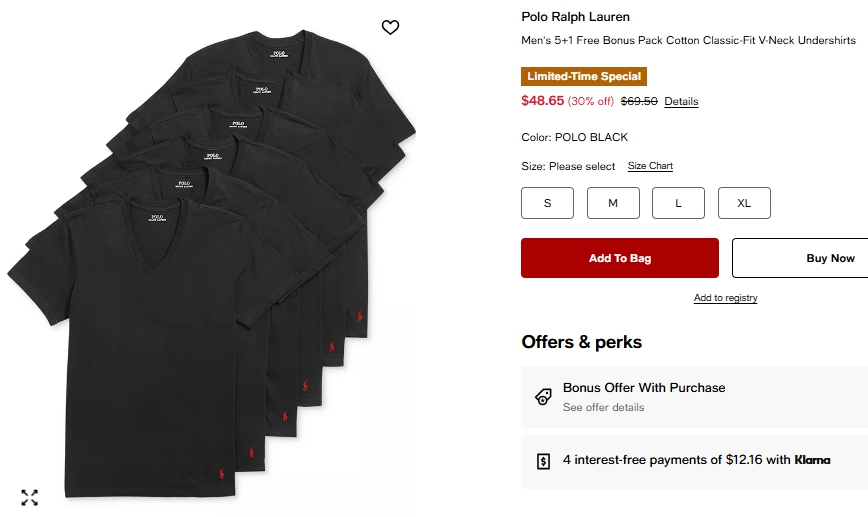Open the Add to registry link
The image size is (868, 517).
pos(726,298)
